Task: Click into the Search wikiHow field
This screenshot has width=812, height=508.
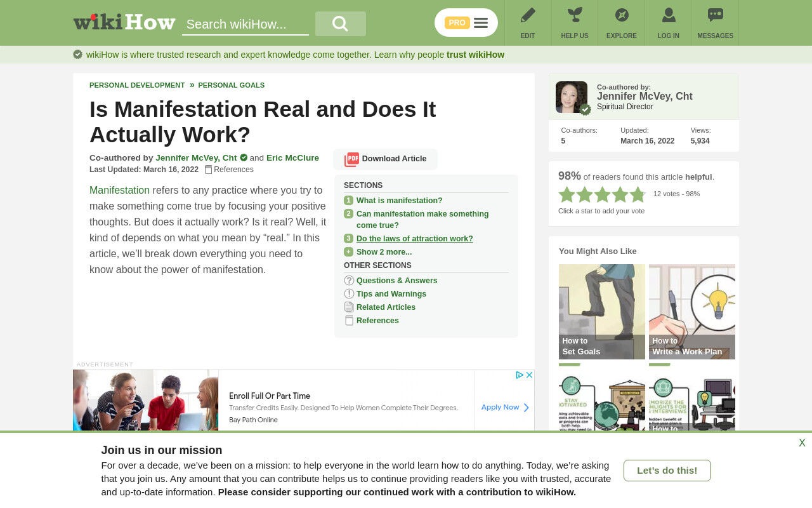Action: 246,24
